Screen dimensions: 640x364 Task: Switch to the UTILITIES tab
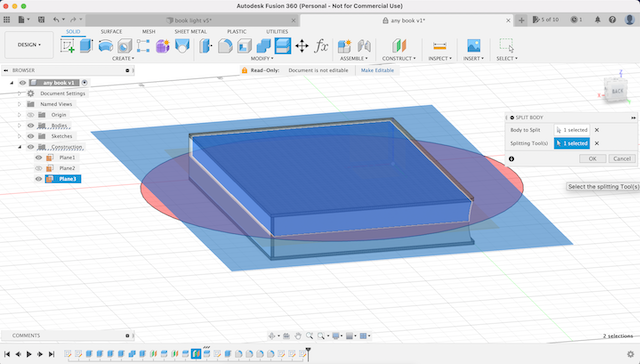point(277,31)
